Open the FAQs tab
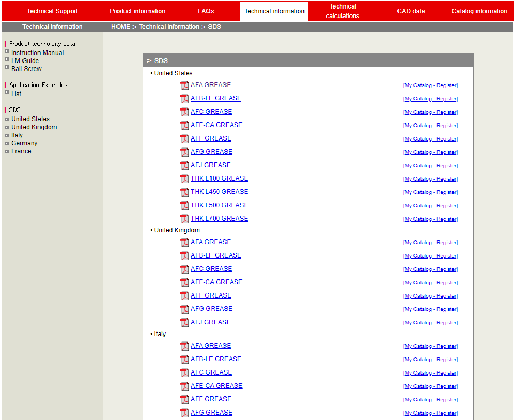This screenshot has width=515, height=420. tap(206, 11)
